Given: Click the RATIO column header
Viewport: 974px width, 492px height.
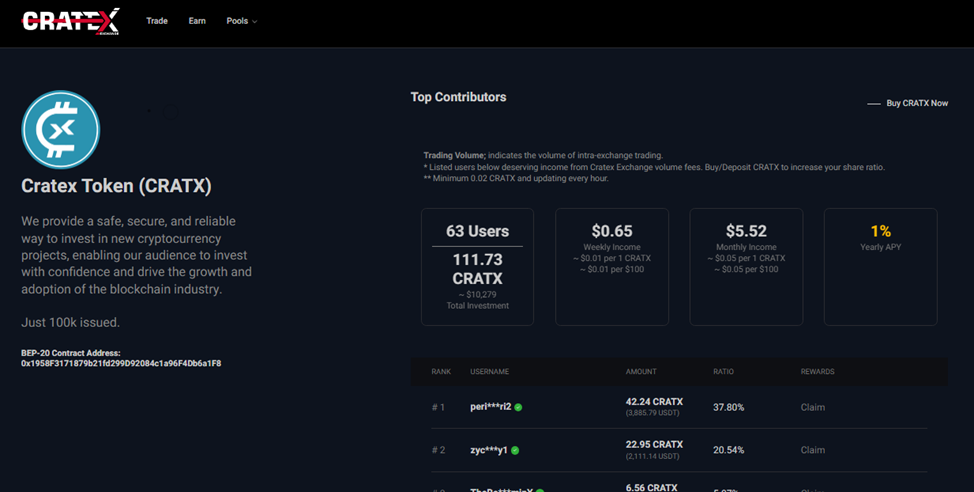Looking at the screenshot, I should click(723, 372).
